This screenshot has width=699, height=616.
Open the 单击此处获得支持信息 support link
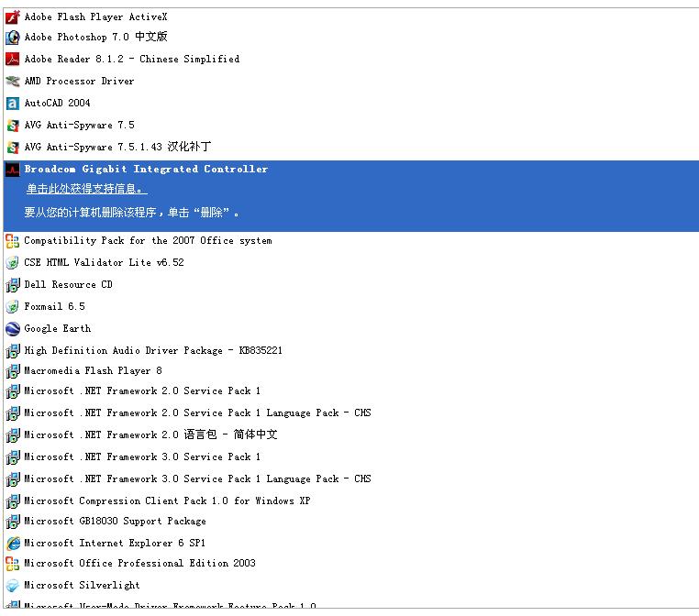pyautogui.click(x=86, y=189)
